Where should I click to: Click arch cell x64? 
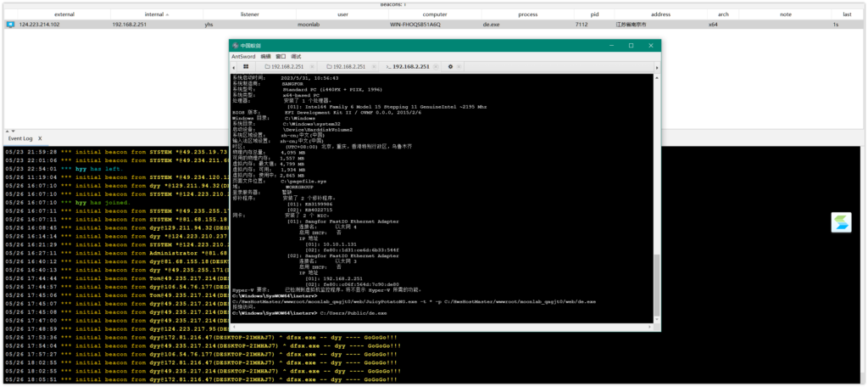pyautogui.click(x=713, y=25)
